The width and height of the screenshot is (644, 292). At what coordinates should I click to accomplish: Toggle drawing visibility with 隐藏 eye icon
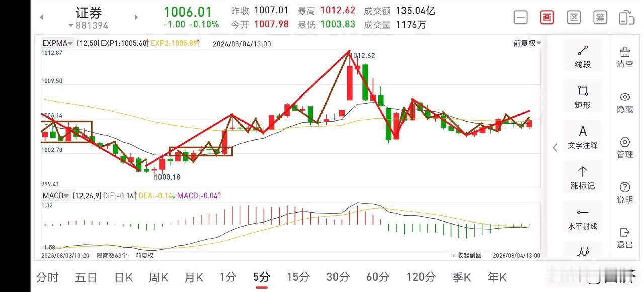pos(625,103)
